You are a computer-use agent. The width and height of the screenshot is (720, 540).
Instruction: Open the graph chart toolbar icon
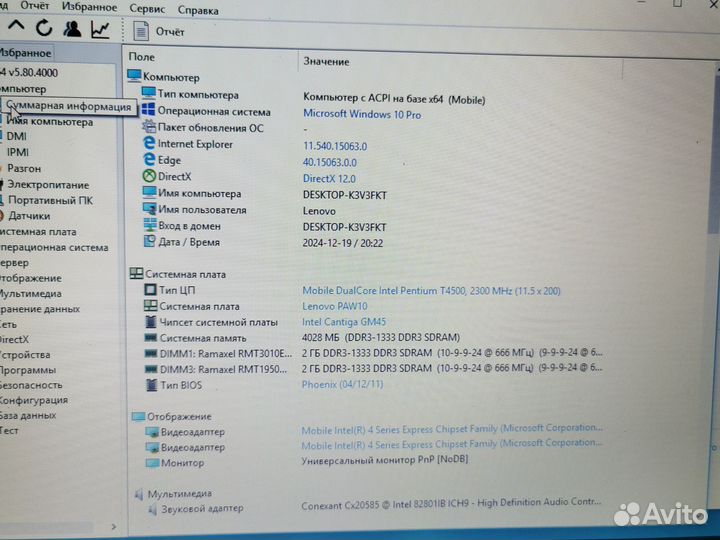click(x=100, y=30)
